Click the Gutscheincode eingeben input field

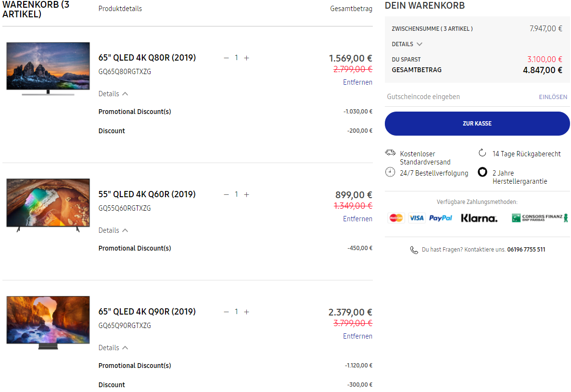click(457, 97)
